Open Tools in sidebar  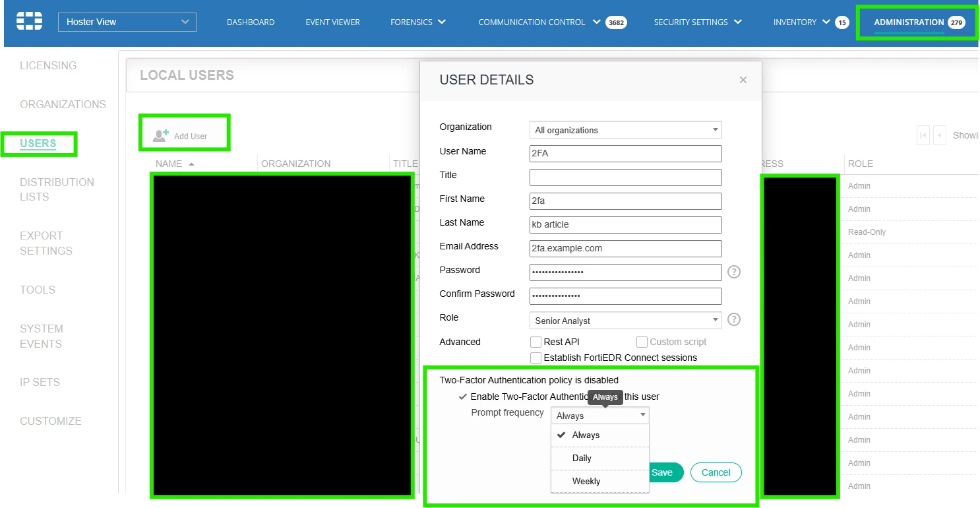[x=38, y=290]
